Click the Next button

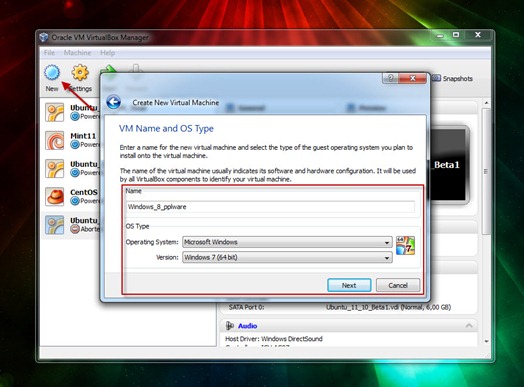click(x=349, y=285)
